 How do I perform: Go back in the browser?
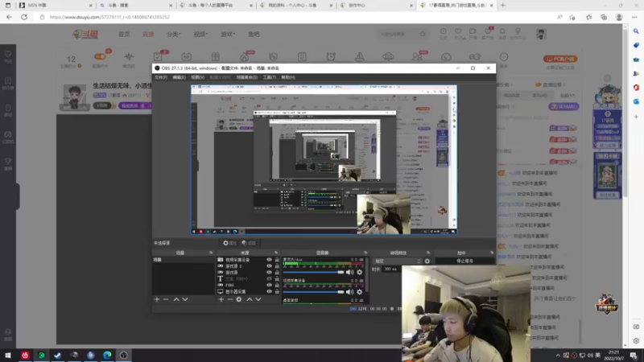tap(9, 17)
